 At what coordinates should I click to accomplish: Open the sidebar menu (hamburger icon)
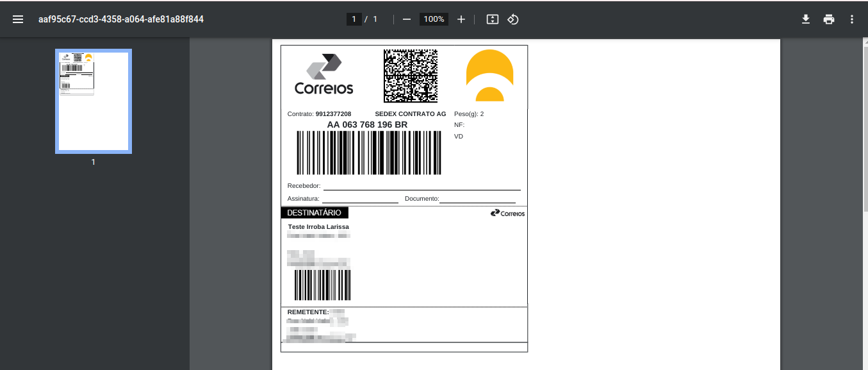click(18, 19)
